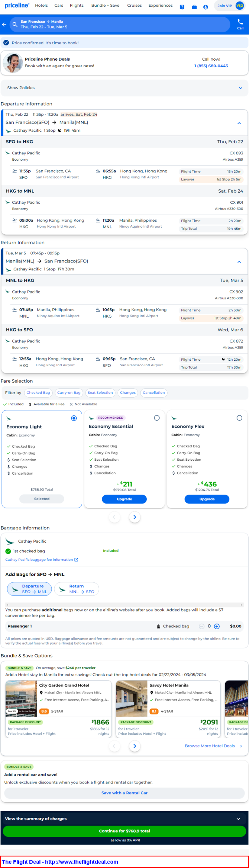Viewport: 249px width, 868px height.
Task: Click The Flight Deal website link
Action: [x=60, y=862]
